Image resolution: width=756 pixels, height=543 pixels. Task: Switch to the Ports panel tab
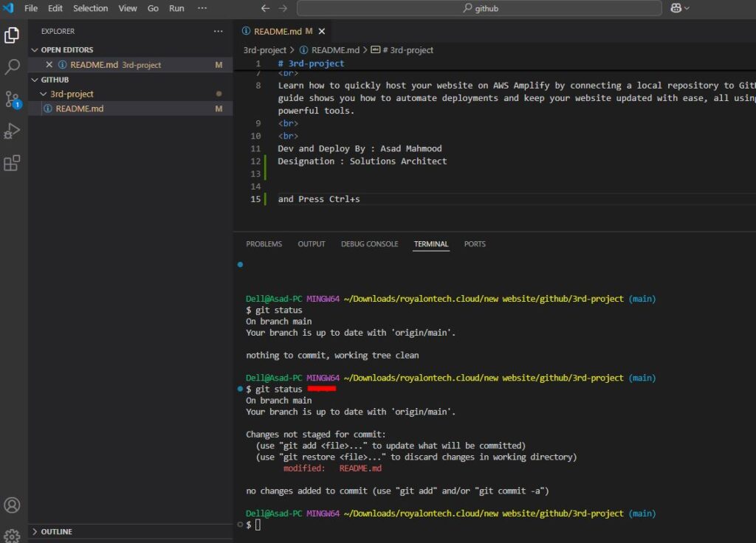(475, 243)
